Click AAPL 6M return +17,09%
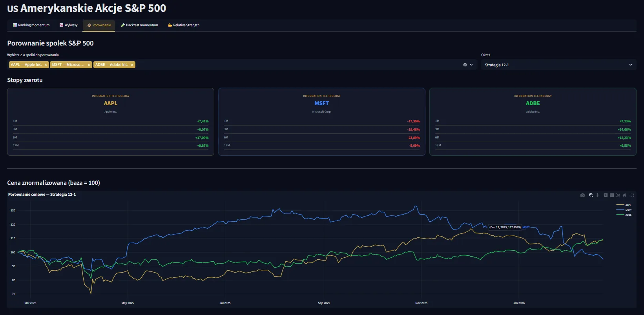Viewport: 644px width, 315px height. tap(202, 138)
